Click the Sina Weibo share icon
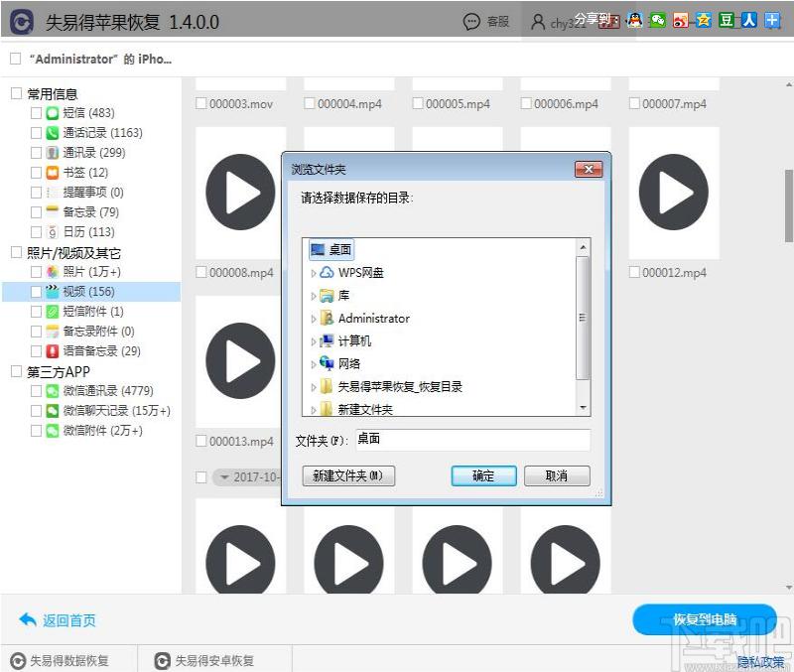Viewport: 794px width, 672px height. click(680, 20)
